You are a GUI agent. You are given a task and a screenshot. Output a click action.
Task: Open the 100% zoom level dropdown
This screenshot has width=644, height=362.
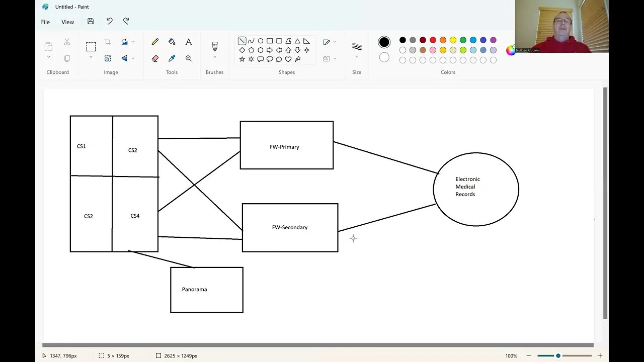point(511,355)
